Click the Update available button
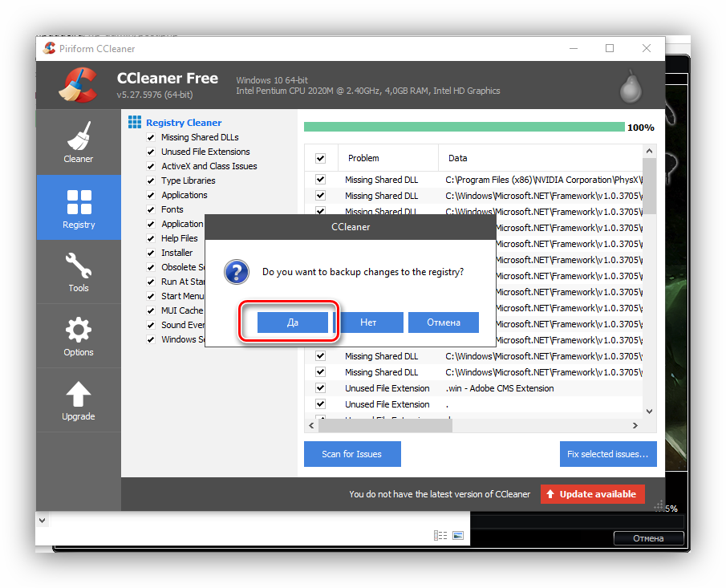The height and width of the screenshot is (588, 726). point(592,494)
